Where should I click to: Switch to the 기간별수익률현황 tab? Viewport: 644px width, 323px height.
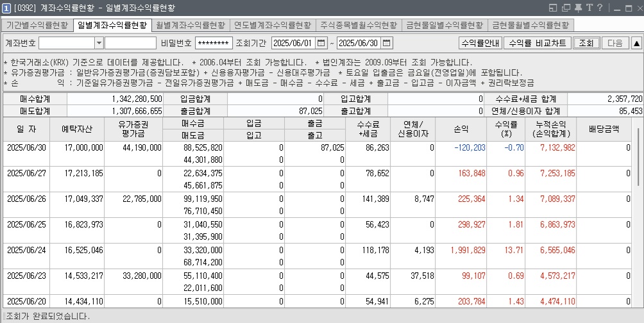37,25
